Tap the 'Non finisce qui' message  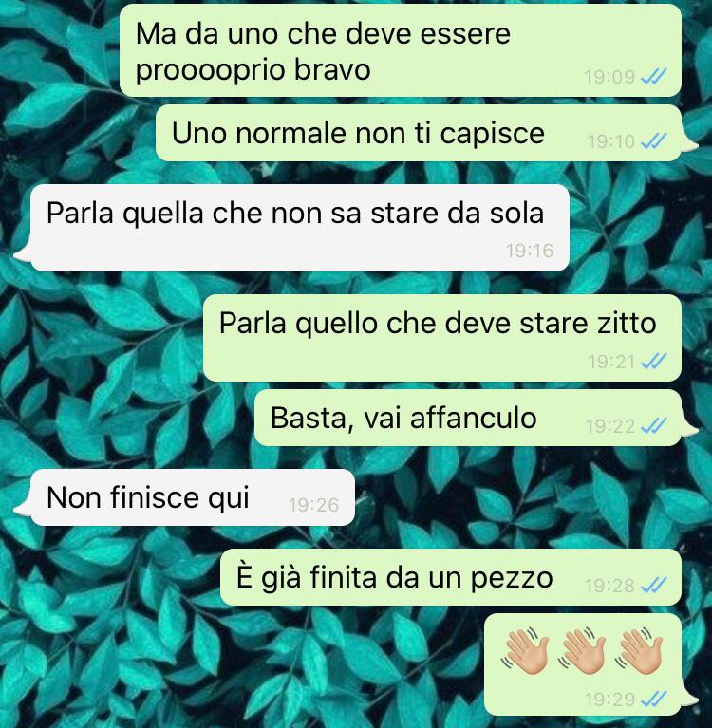(193, 497)
